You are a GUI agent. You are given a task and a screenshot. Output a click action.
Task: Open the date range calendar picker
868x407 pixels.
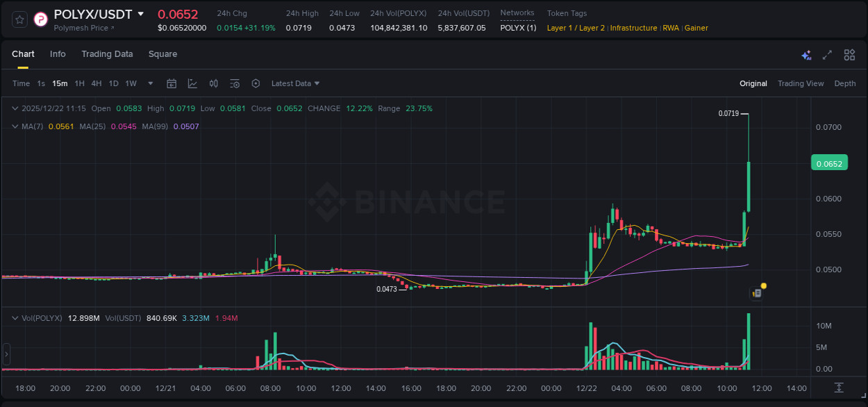pyautogui.click(x=172, y=83)
